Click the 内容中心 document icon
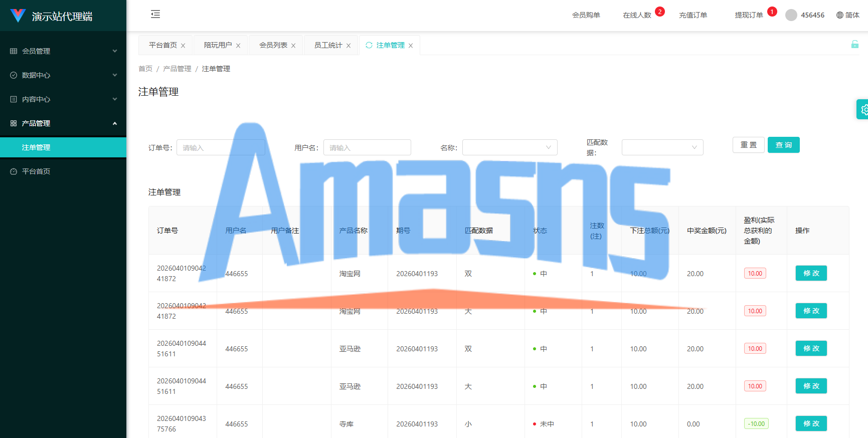This screenshot has height=438, width=868. (14, 99)
